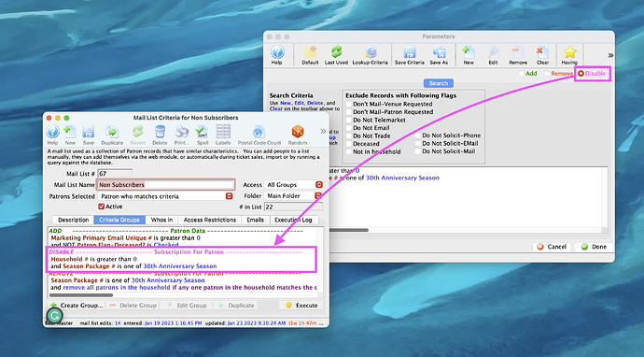Click Delete Group button

[x=133, y=306]
